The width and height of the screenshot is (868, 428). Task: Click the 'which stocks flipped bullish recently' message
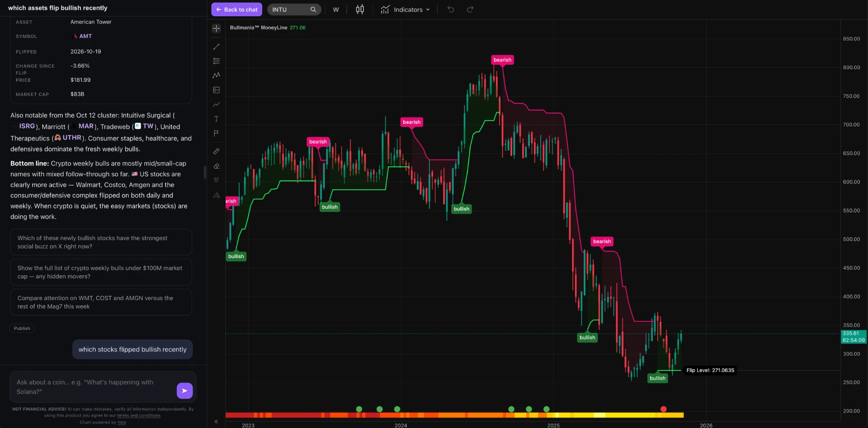pyautogui.click(x=132, y=349)
